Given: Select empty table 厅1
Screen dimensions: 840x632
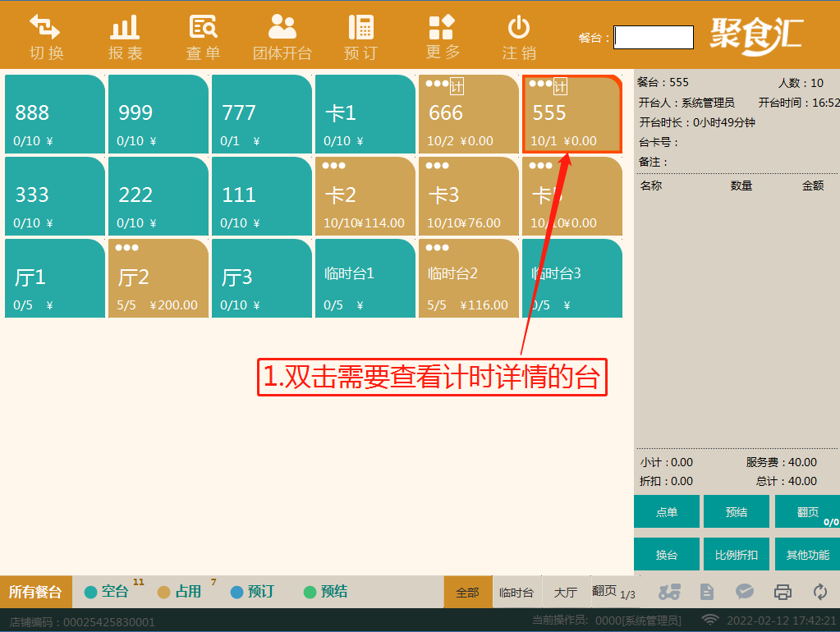Looking at the screenshot, I should (55, 278).
